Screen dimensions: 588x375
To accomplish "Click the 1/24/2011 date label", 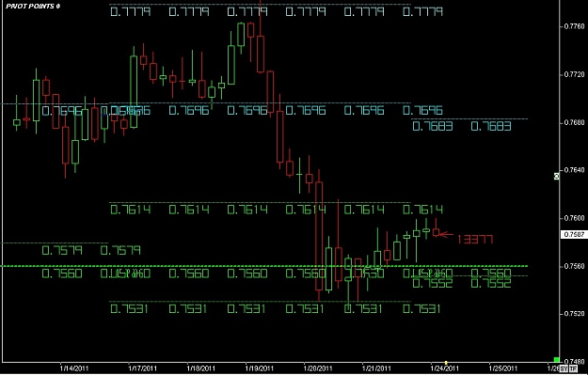I will click(444, 369).
